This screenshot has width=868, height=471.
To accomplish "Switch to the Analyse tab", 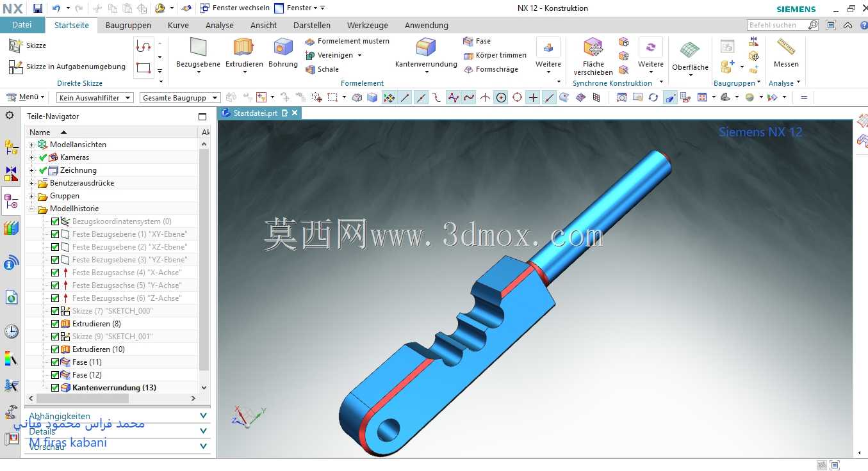I will pos(219,26).
